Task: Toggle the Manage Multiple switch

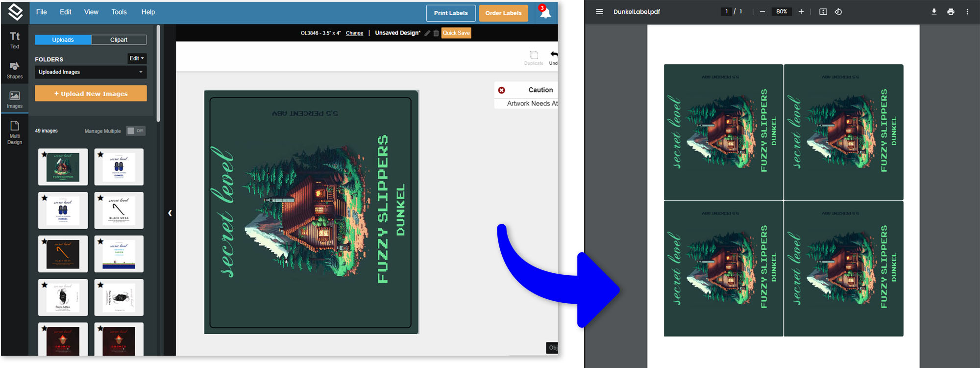Action: (135, 131)
